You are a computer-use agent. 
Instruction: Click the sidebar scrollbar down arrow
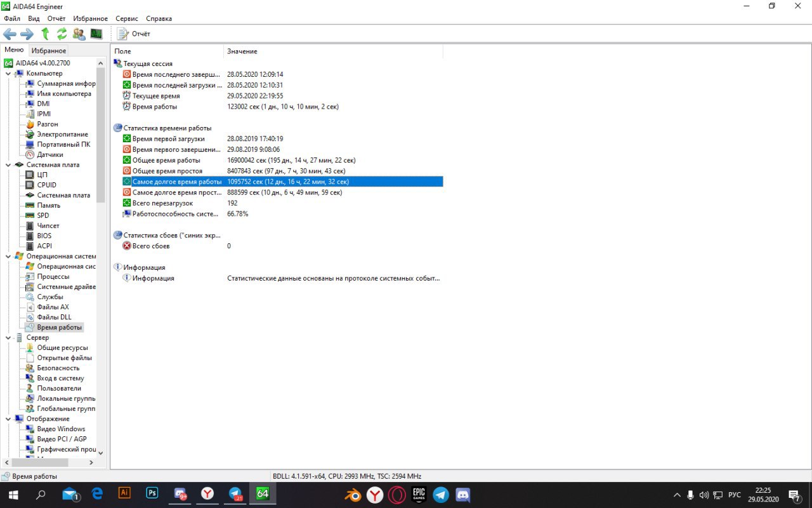[101, 453]
